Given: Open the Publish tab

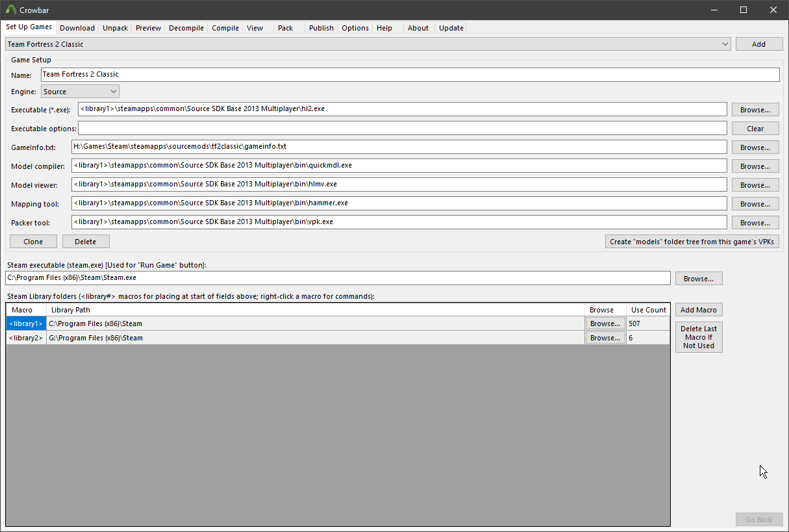Looking at the screenshot, I should (x=321, y=28).
